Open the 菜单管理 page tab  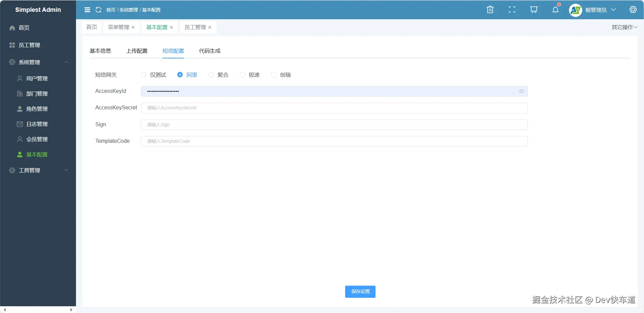119,27
